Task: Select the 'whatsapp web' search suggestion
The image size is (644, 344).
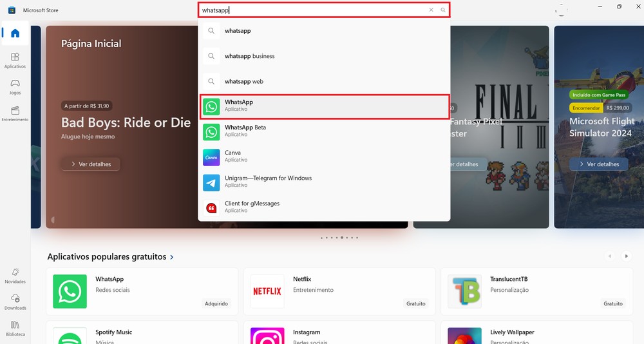Action: point(324,81)
